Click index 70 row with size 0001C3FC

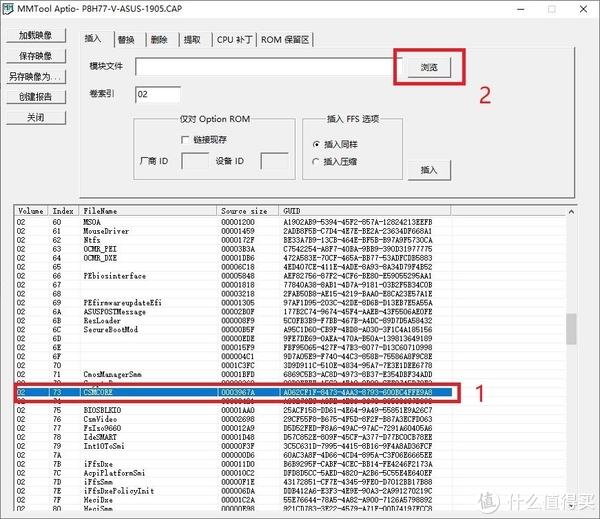(x=233, y=366)
